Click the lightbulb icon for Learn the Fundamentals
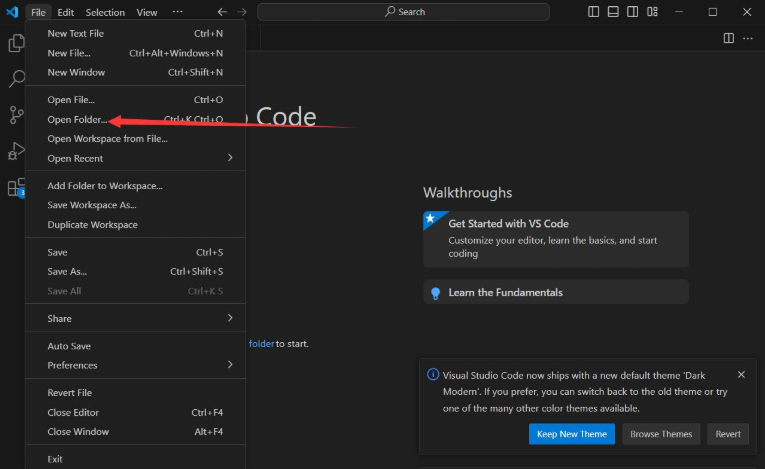This screenshot has height=469, width=765. click(436, 293)
